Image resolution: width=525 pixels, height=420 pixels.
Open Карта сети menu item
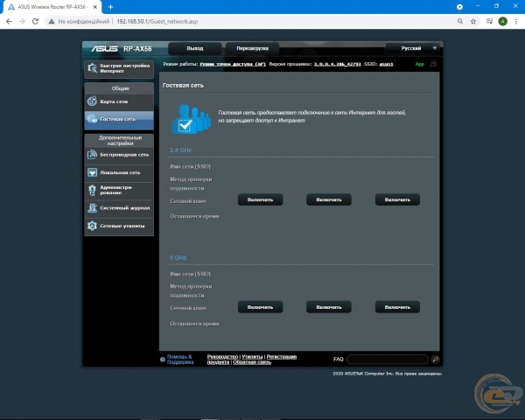(119, 101)
